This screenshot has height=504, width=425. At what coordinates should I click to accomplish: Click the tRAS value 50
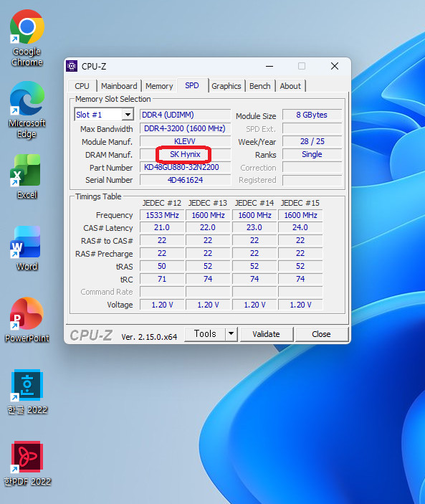[162, 266]
